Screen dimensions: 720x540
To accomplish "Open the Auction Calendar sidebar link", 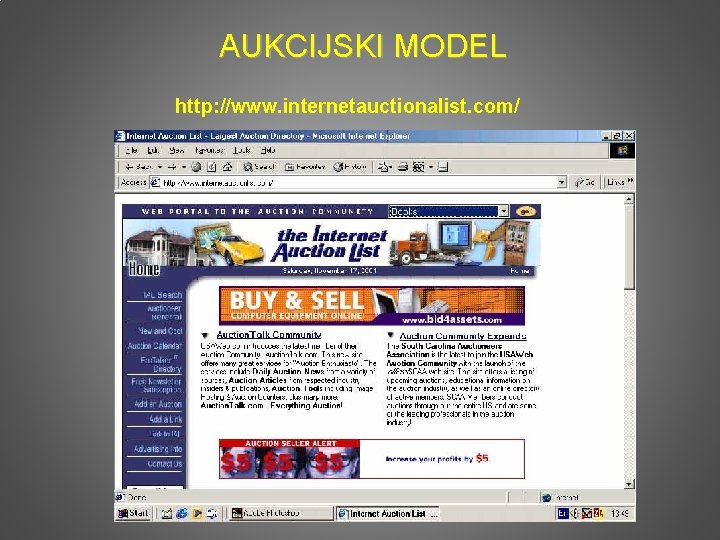I will point(155,346).
